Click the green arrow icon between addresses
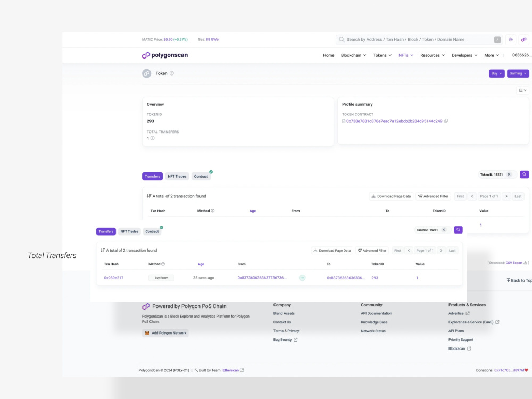Image resolution: width=532 pixels, height=399 pixels. (302, 278)
